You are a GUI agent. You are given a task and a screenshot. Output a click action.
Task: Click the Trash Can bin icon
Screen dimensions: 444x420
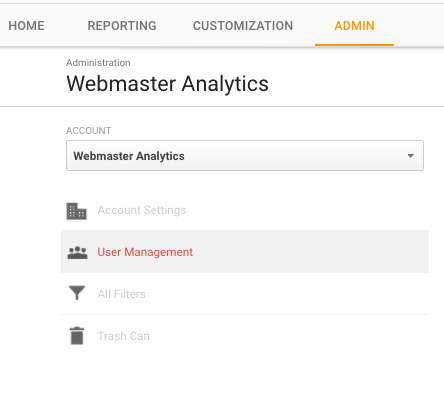tap(77, 335)
